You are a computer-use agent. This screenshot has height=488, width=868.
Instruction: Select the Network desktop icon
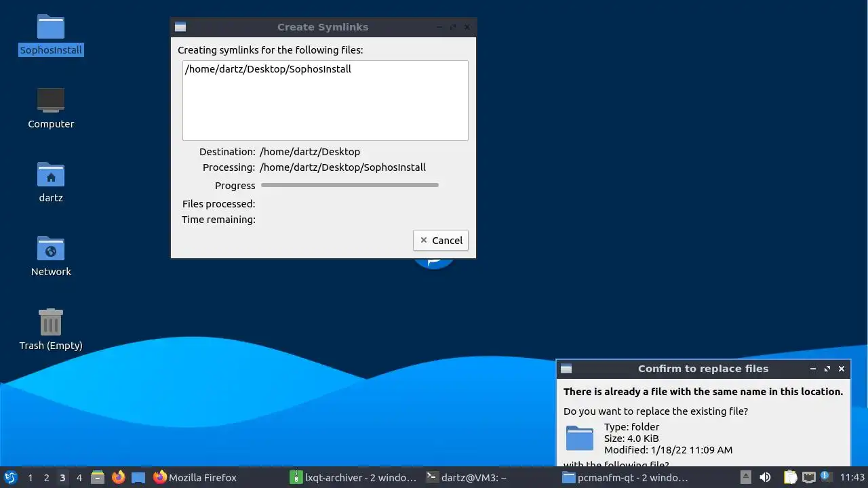[x=51, y=256]
